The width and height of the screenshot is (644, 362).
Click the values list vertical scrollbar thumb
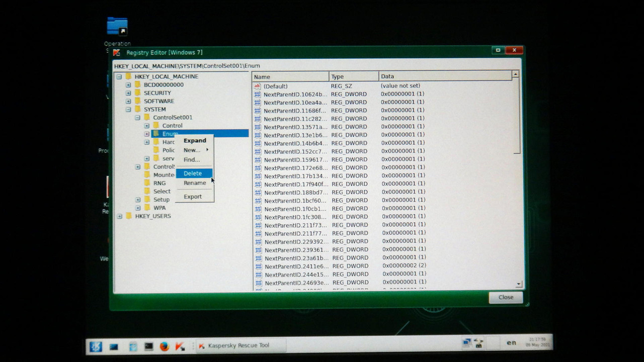(x=517, y=117)
